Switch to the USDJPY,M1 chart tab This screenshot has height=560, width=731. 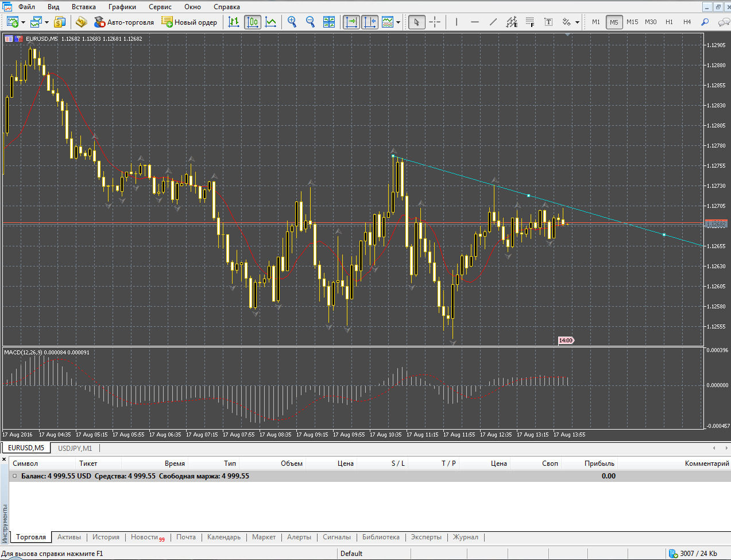pyautogui.click(x=75, y=448)
